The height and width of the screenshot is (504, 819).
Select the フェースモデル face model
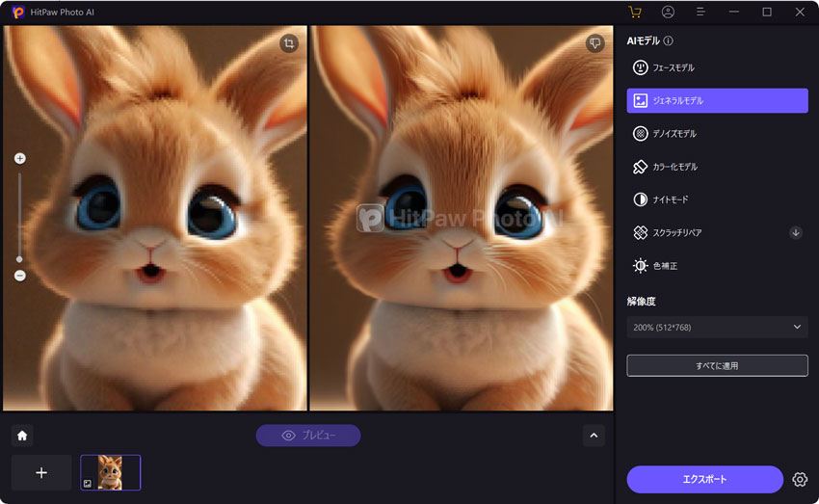(717, 67)
